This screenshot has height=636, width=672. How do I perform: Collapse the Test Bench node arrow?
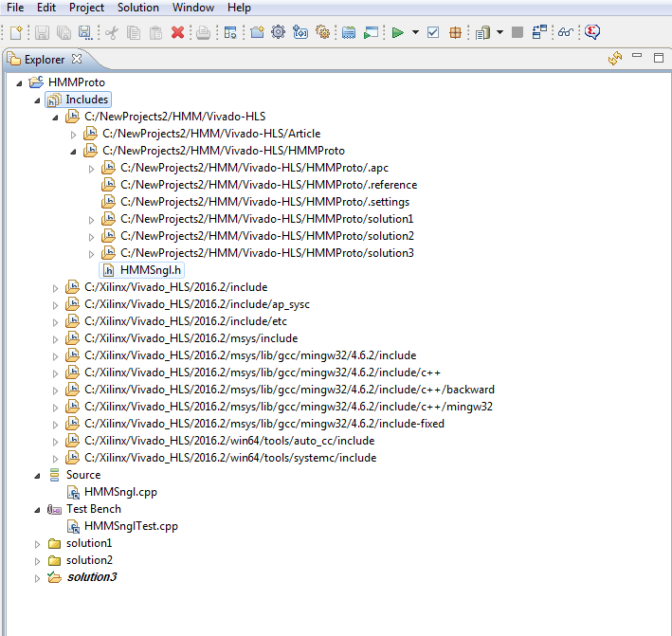(37, 510)
